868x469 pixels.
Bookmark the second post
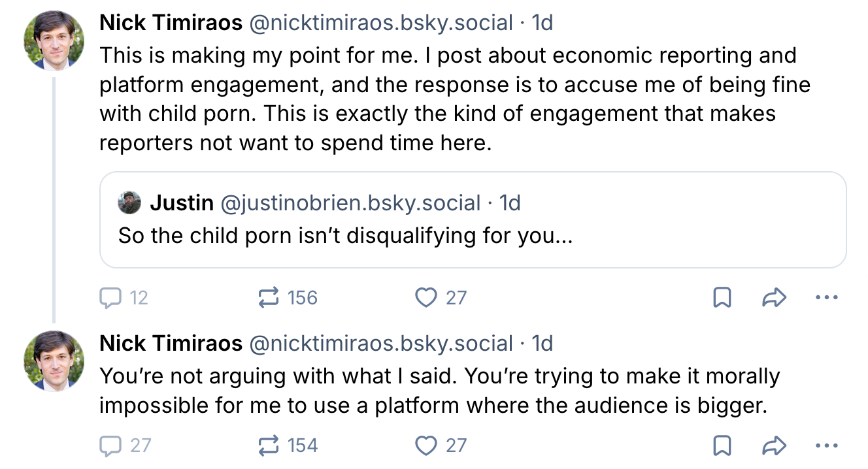coord(721,445)
